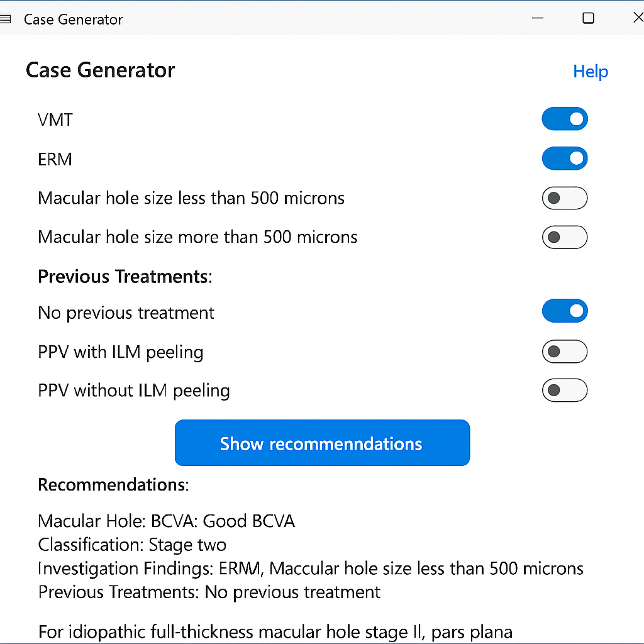Click the Recommendations heading
The image size is (644, 644).
pos(113,485)
